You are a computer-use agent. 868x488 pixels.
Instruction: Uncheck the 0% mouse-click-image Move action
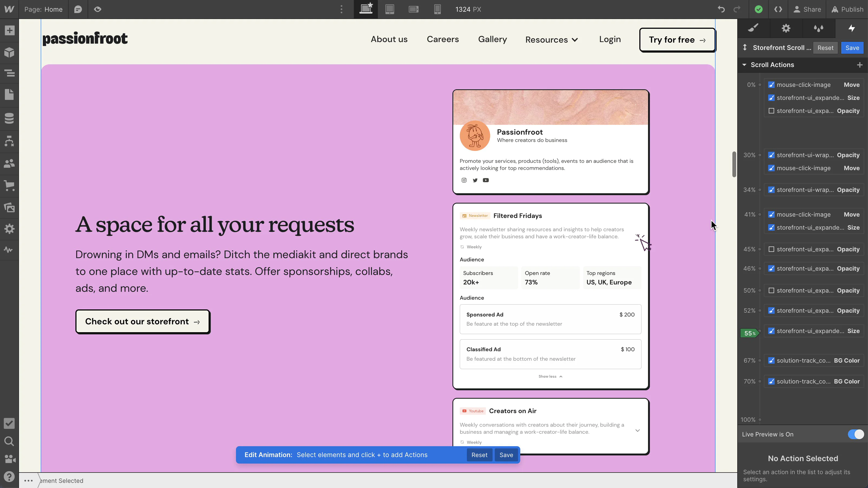(771, 85)
